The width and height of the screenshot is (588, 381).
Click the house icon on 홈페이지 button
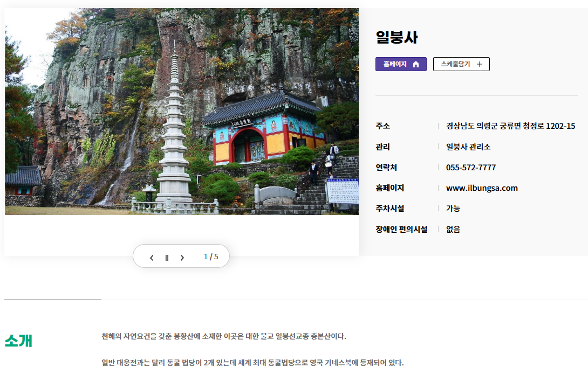click(x=416, y=65)
